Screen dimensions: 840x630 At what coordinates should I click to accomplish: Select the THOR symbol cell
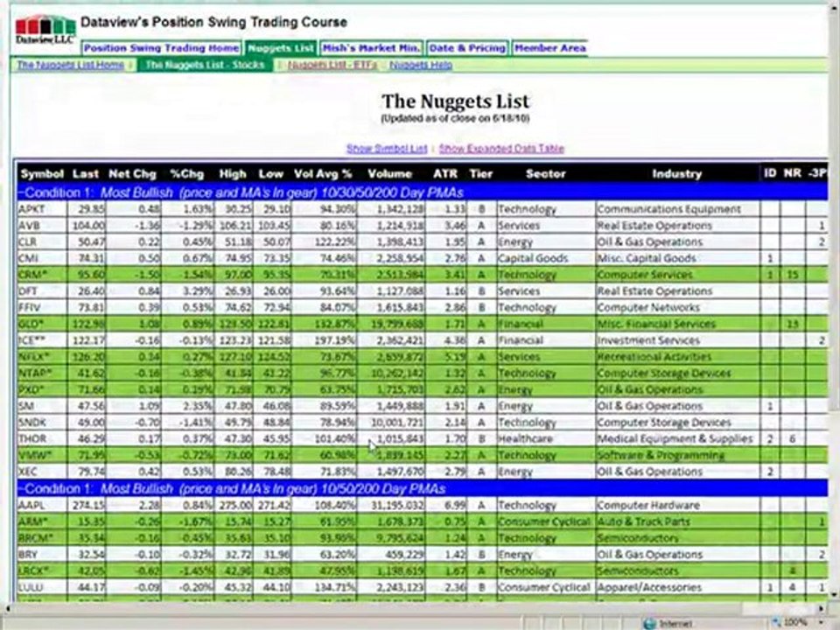coord(42,438)
